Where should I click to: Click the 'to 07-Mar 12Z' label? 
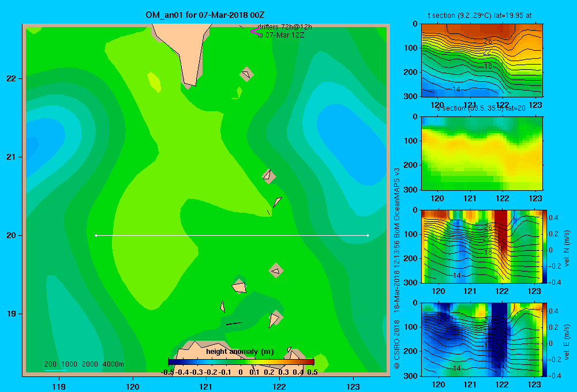pyautogui.click(x=281, y=35)
